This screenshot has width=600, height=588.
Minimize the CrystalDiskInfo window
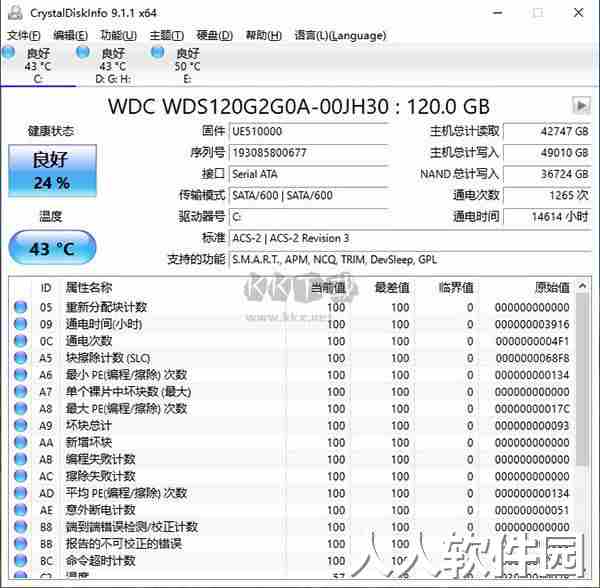point(497,13)
